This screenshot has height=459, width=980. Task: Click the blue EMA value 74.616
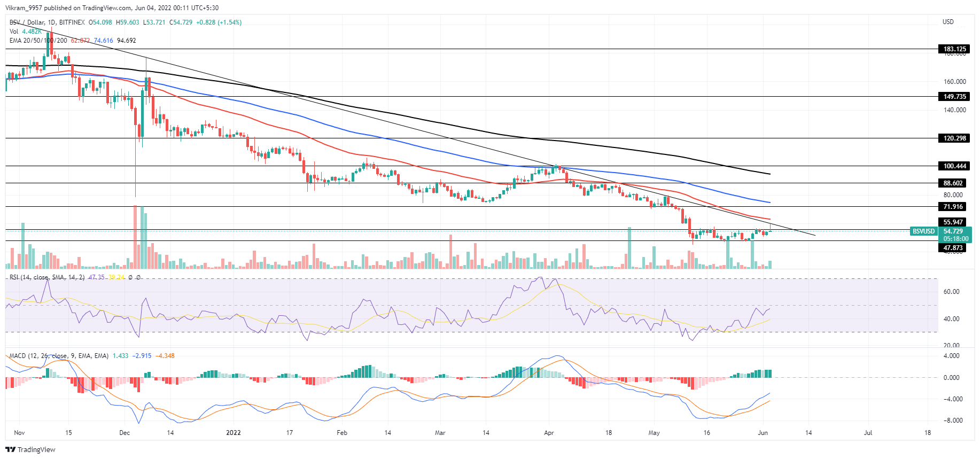coord(104,41)
